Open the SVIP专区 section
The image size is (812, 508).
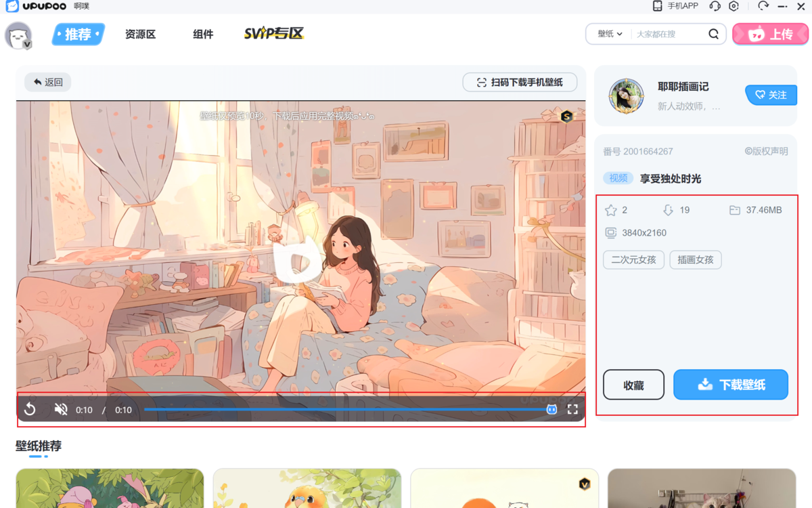[x=273, y=33]
